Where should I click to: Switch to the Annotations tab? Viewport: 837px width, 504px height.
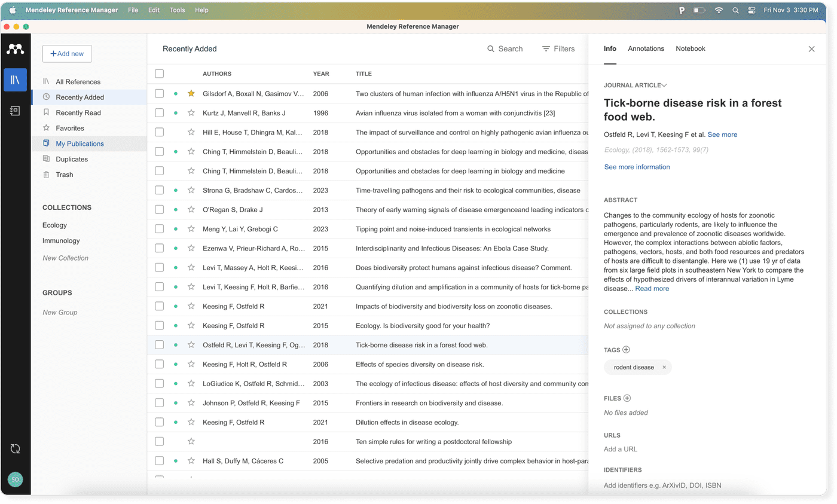point(646,48)
